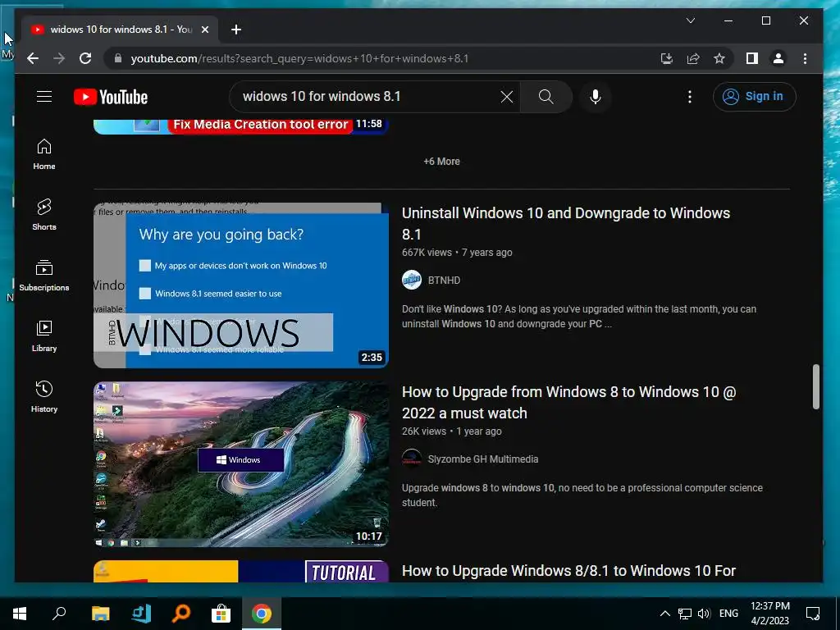Click the install app icon in address bar
840x630 pixels.
(666, 58)
